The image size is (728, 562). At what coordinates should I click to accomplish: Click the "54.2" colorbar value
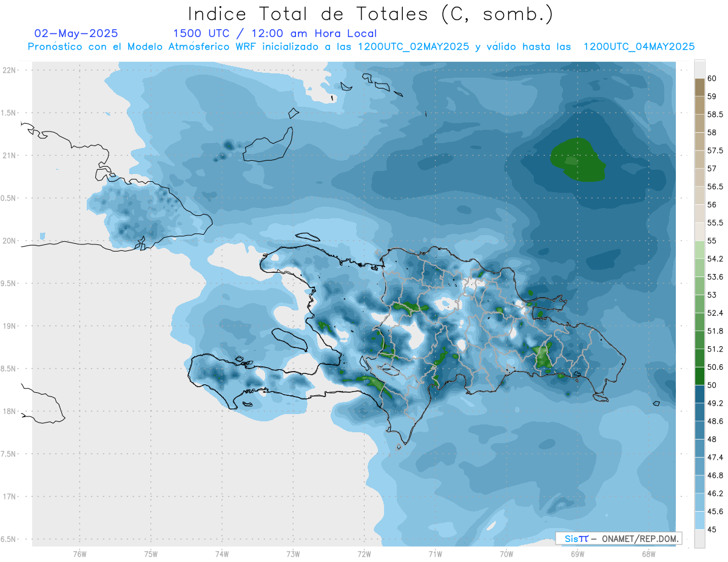pos(715,259)
